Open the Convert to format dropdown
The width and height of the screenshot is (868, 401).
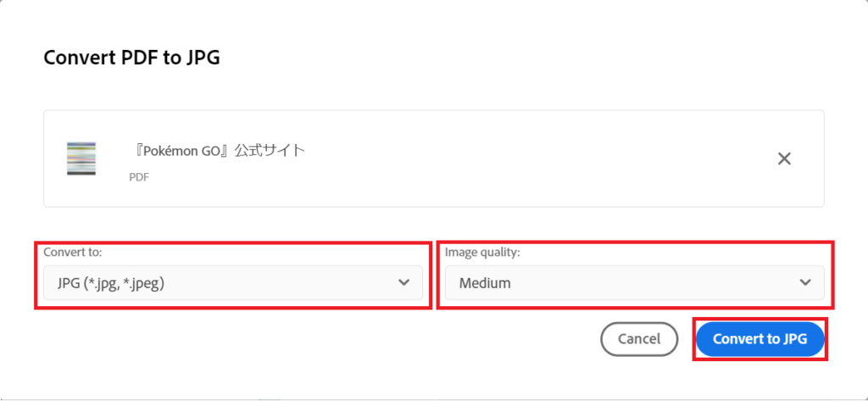point(229,283)
